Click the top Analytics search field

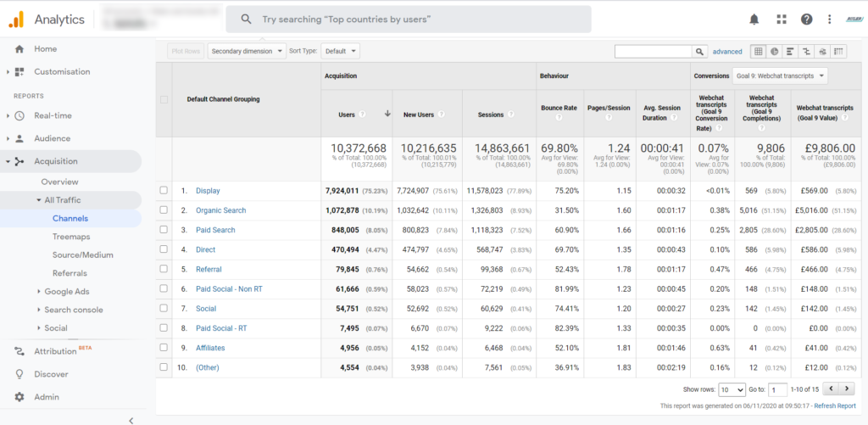[x=409, y=20]
